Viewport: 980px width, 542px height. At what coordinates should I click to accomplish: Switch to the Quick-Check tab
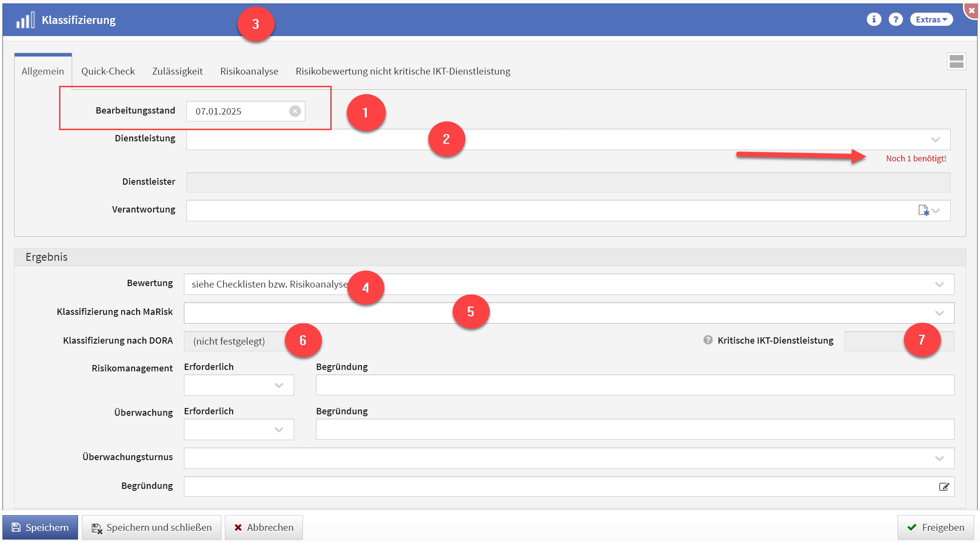tap(108, 71)
